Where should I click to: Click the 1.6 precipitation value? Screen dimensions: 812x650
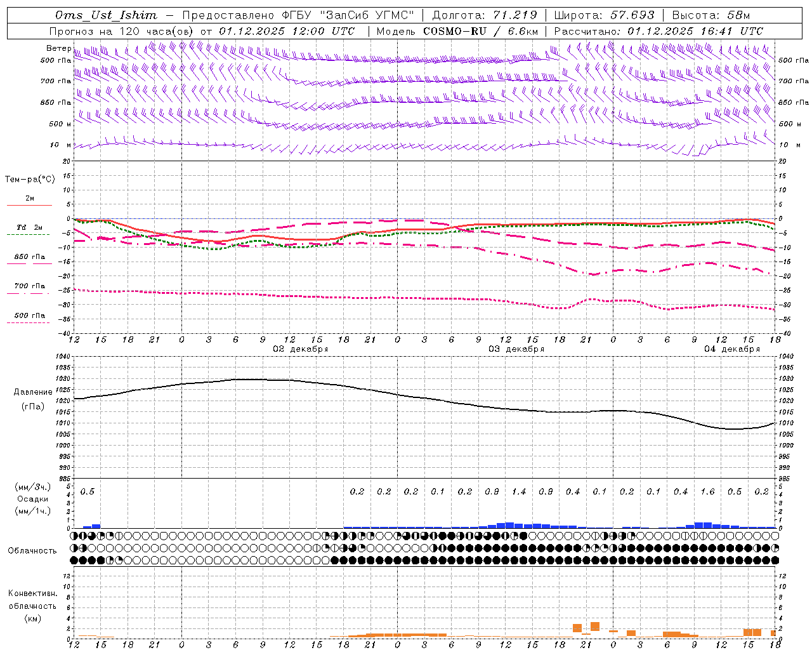click(707, 491)
